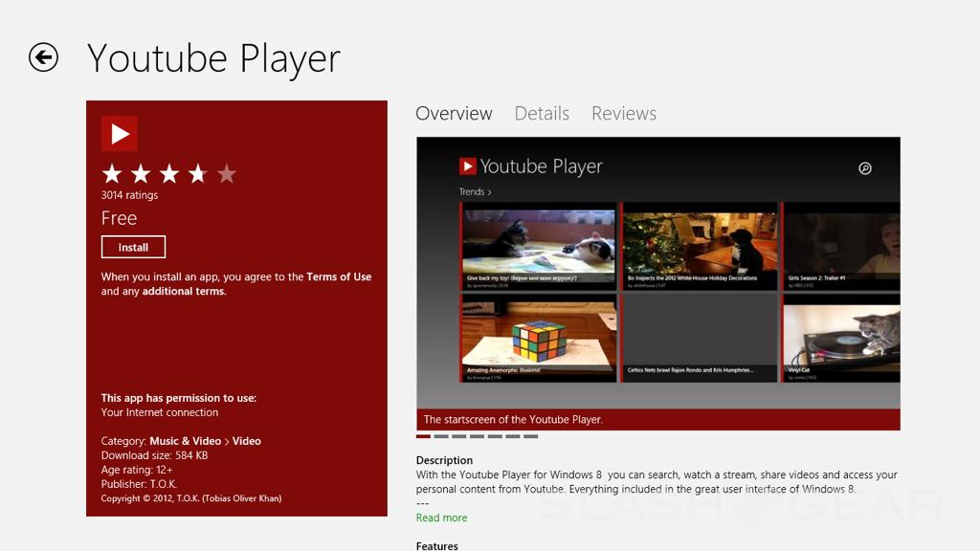Open the Music & Video category
The width and height of the screenshot is (980, 551).
click(185, 441)
